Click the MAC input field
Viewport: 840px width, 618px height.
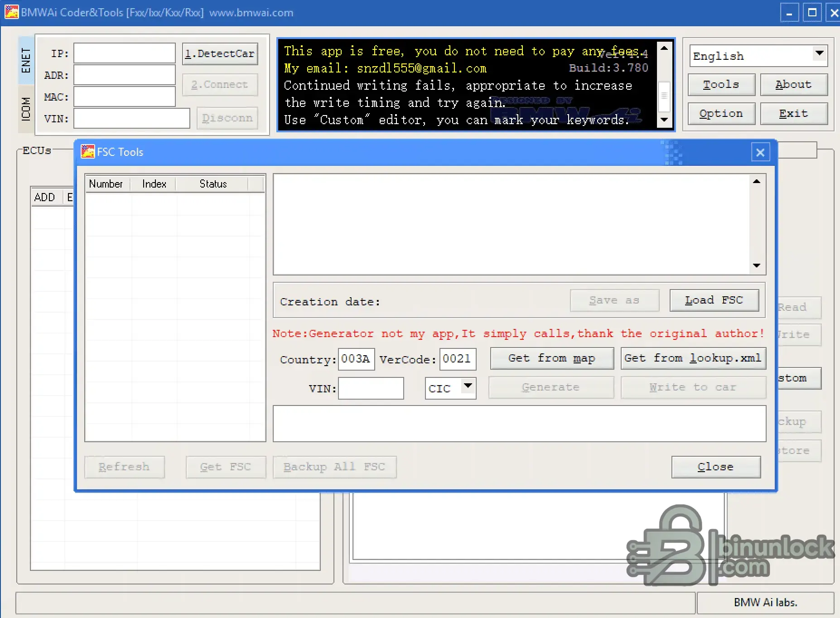[x=125, y=97]
